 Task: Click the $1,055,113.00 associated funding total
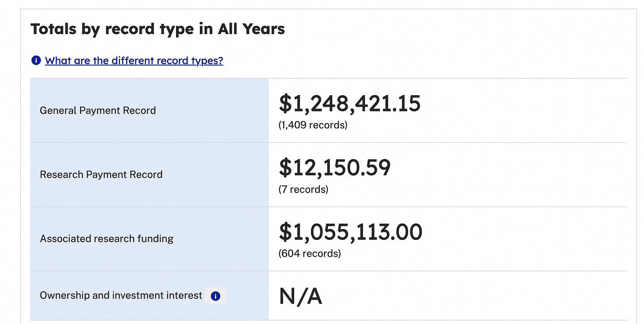coord(350,232)
